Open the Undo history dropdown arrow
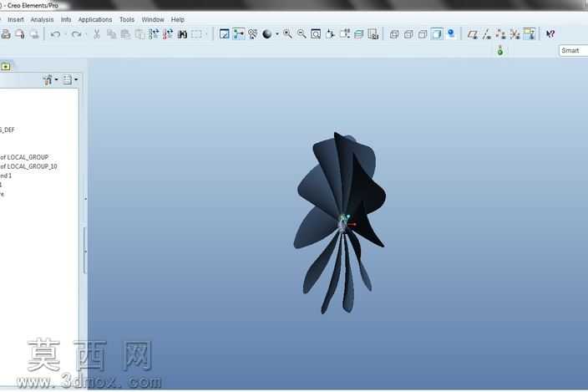 [x=66, y=34]
